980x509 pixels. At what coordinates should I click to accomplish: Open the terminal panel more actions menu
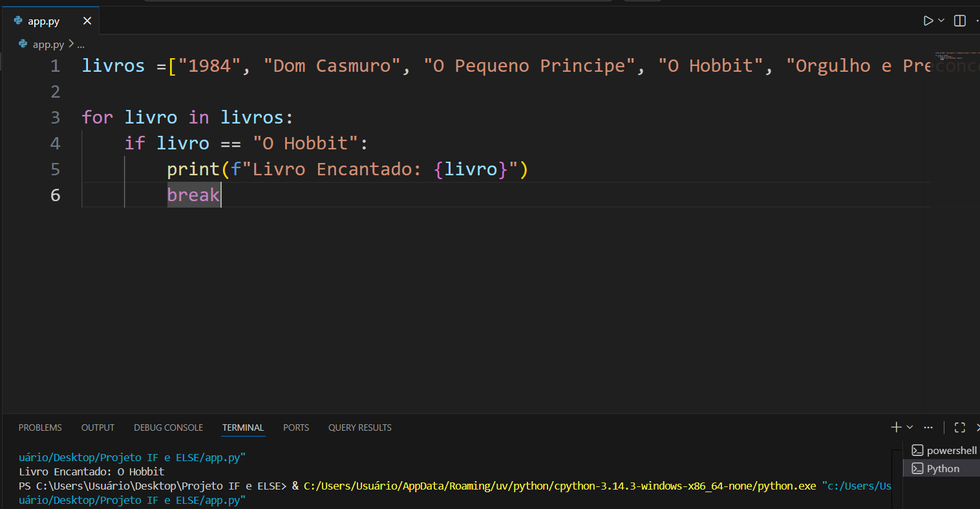[x=928, y=427]
